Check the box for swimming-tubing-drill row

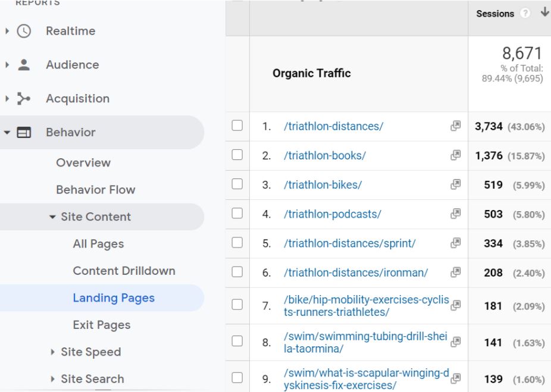[x=237, y=341]
